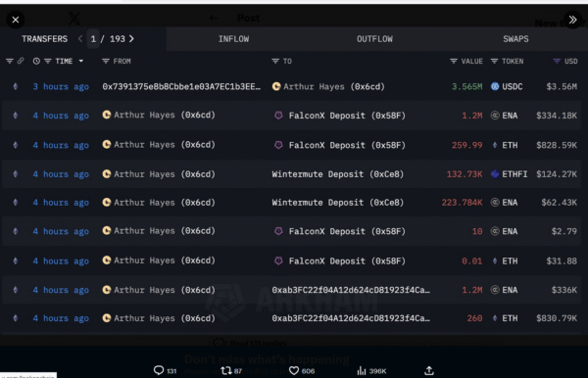Viewport: 588px width, 378px height.
Task: Open 0xab3FC22f04A12d address in 260 ETH row
Action: point(351,318)
